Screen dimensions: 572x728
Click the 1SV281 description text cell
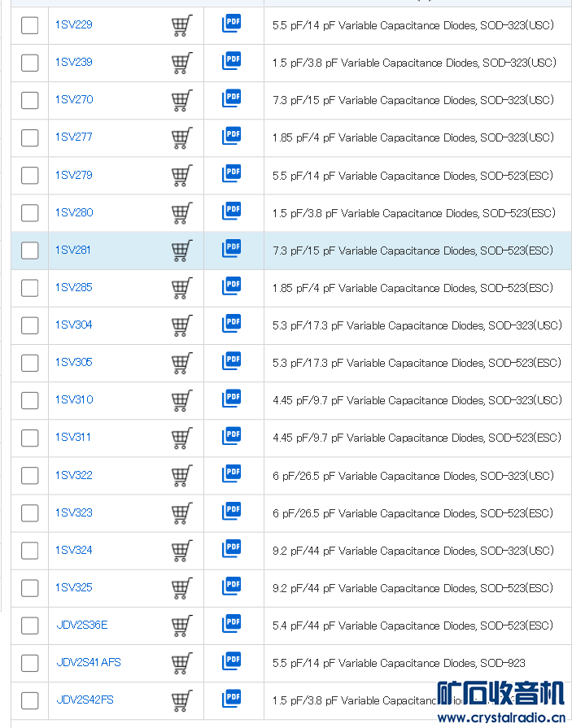[x=413, y=251]
